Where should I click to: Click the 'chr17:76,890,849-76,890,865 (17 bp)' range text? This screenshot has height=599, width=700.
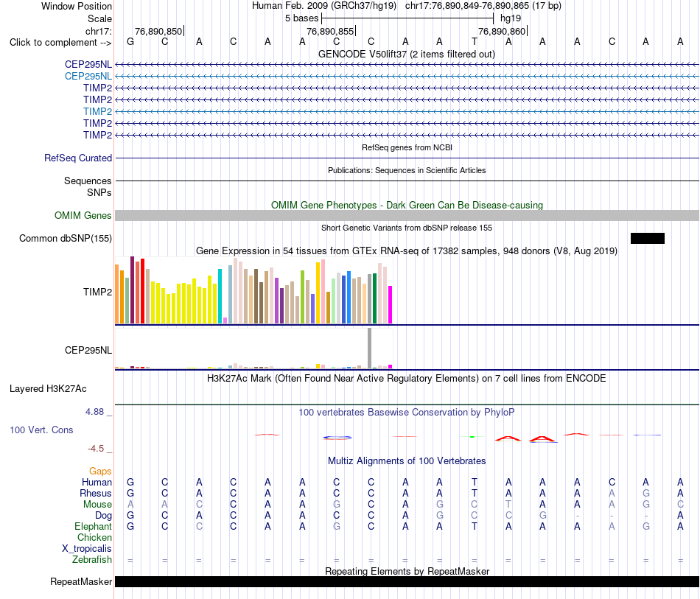[x=483, y=6]
